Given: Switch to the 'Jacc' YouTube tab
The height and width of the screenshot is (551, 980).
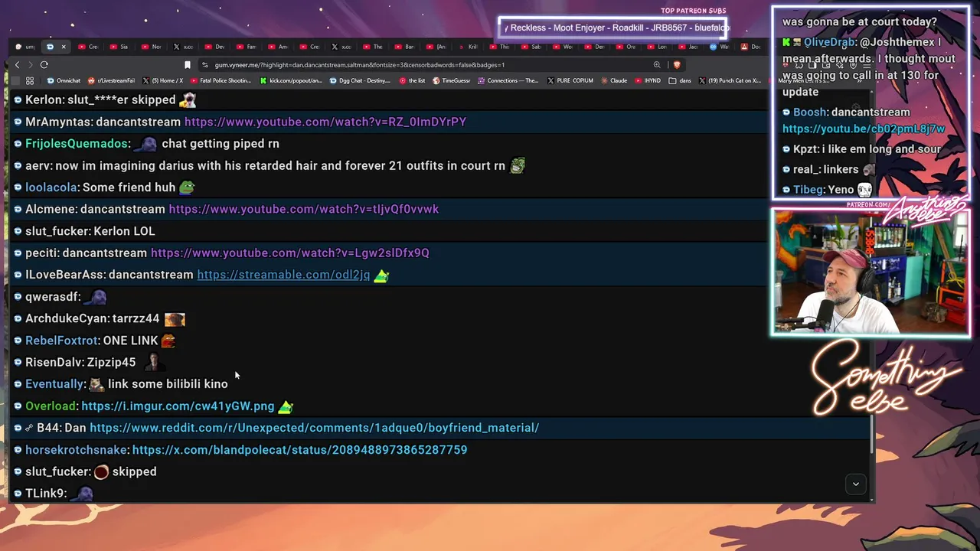Looking at the screenshot, I should [x=689, y=47].
